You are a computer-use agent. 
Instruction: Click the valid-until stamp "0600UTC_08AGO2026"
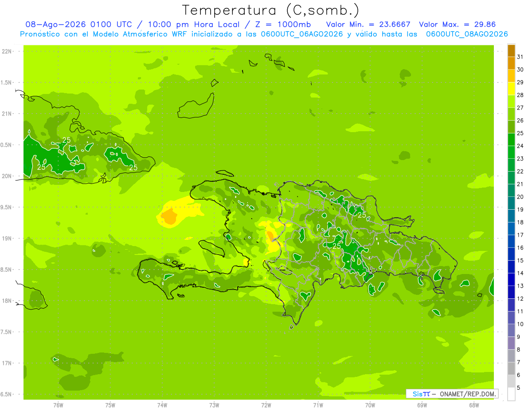[467, 34]
